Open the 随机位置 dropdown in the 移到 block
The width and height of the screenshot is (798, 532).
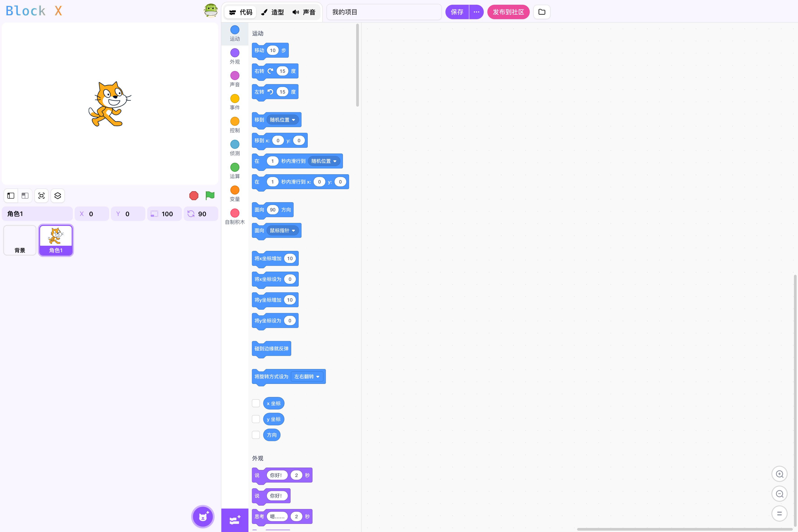pos(283,120)
